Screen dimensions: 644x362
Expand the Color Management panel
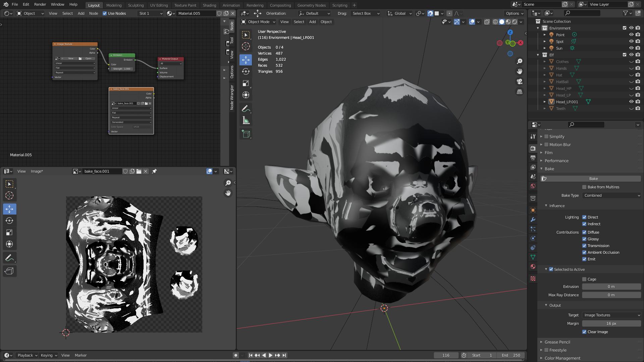click(x=562, y=358)
